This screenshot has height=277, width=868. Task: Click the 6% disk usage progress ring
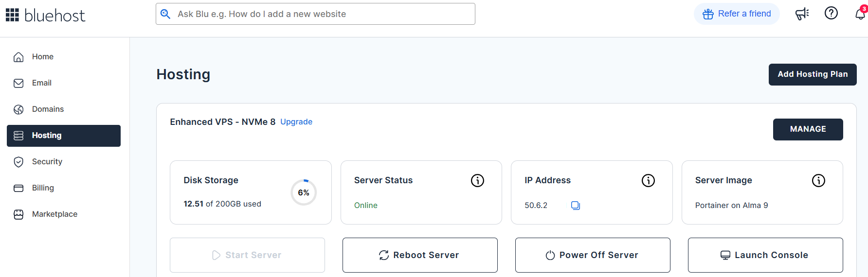coord(304,192)
